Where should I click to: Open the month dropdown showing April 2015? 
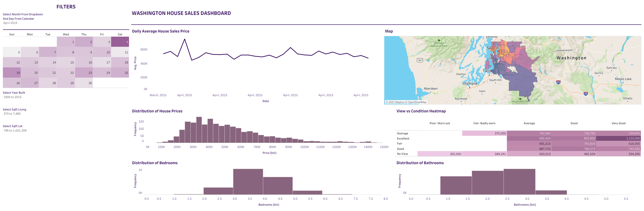coord(11,23)
